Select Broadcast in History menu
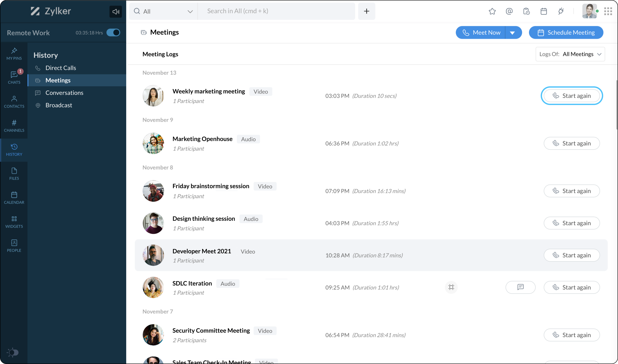The image size is (618, 364). 59,105
